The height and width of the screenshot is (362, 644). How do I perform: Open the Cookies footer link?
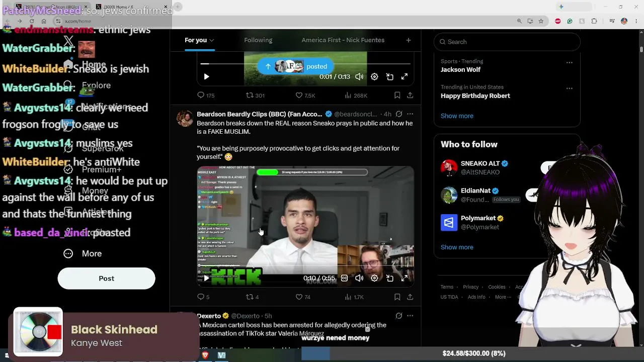coord(497,287)
